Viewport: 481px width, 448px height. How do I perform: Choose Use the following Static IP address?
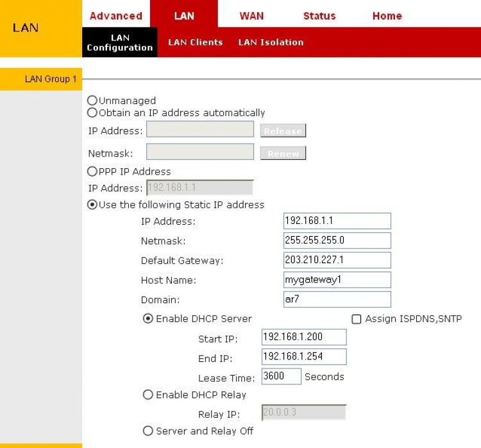click(92, 205)
